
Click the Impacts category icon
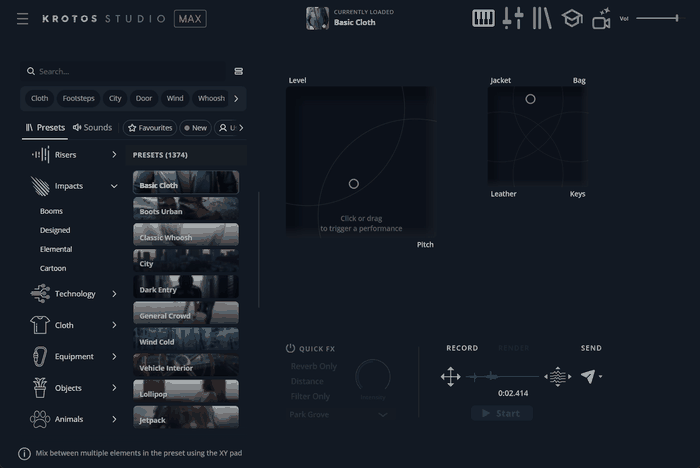click(40, 186)
